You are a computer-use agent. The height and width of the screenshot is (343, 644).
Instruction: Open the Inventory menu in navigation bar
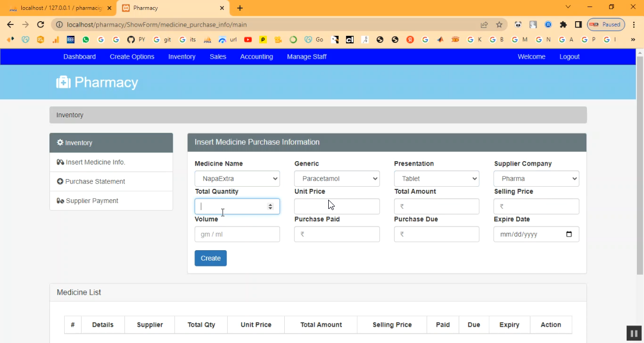click(182, 56)
